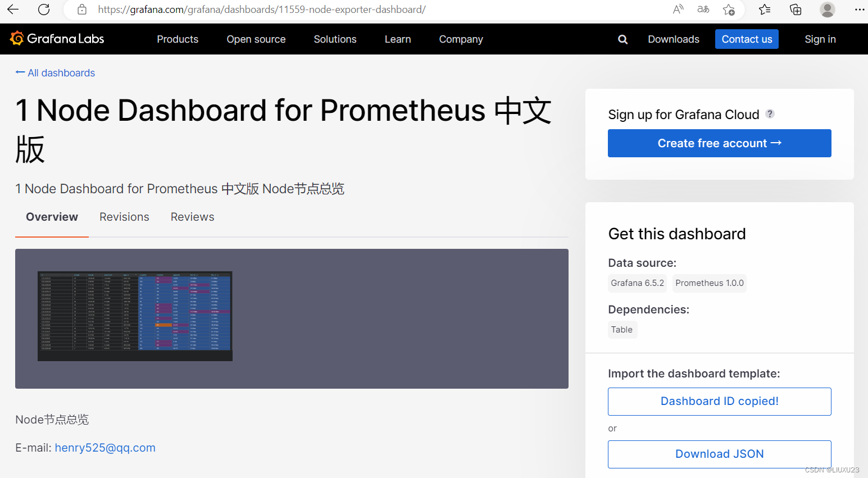Switch to the Revisions tab

point(124,217)
